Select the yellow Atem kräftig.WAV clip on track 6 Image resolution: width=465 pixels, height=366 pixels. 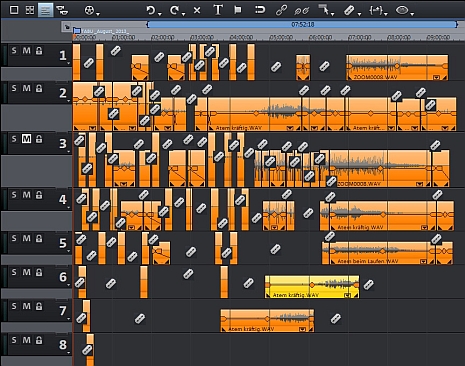point(312,286)
